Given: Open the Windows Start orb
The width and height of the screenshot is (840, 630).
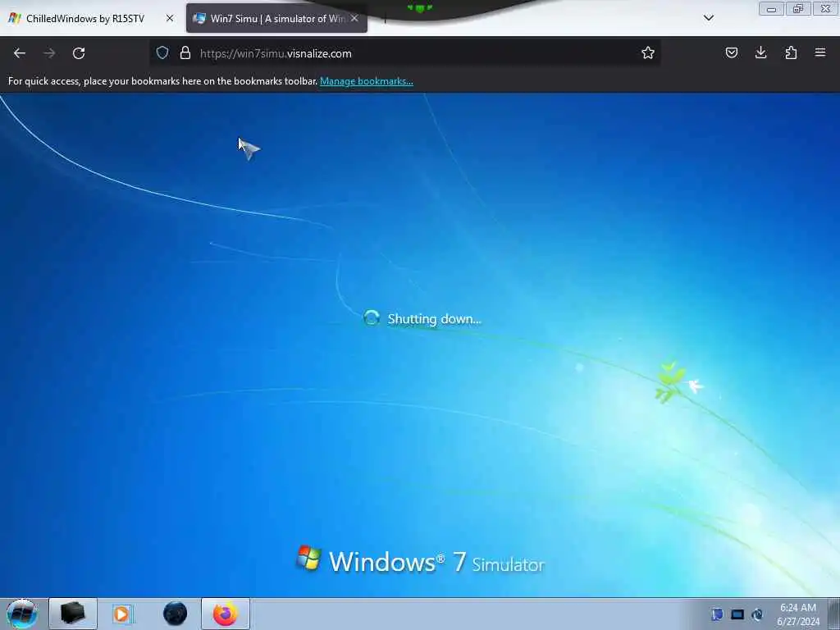Looking at the screenshot, I should pos(22,614).
